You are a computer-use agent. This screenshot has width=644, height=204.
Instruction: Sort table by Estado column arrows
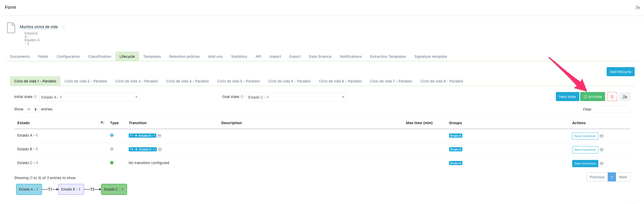102,123
